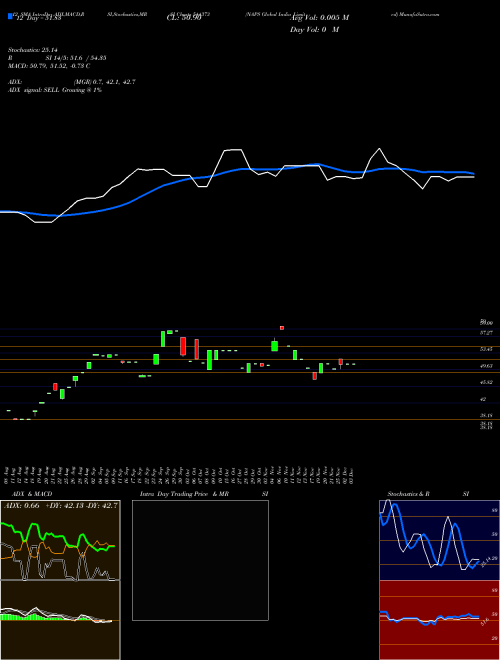Screen dimensions: 500x660
Task: Click the MunafaSutra.com watermark link text
Action: (x=415, y=14)
